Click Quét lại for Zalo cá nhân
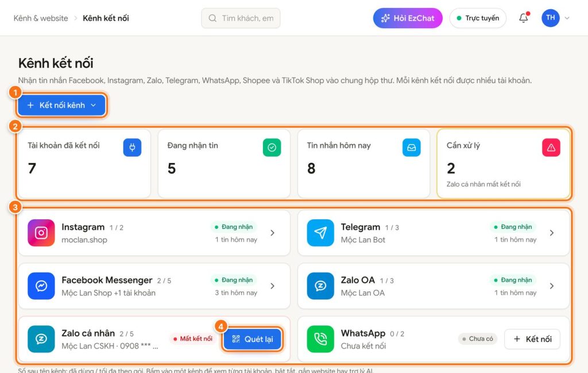Viewport: 588px width, 373px height. click(x=253, y=339)
